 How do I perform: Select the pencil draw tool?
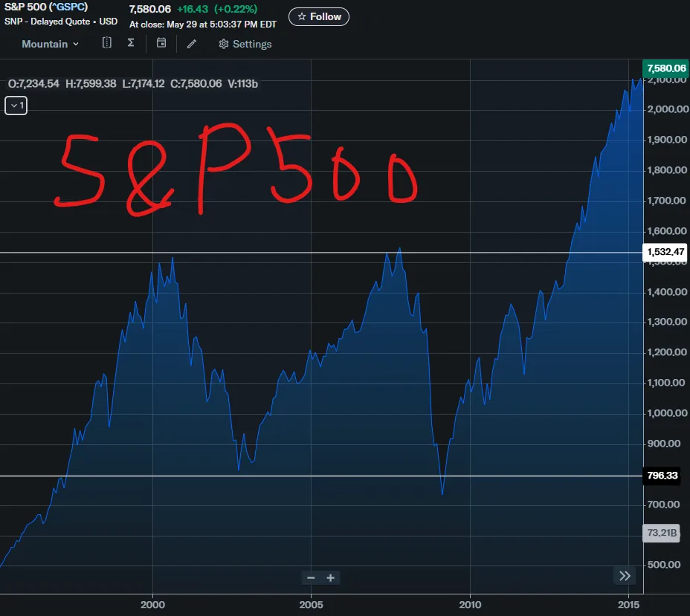(191, 44)
